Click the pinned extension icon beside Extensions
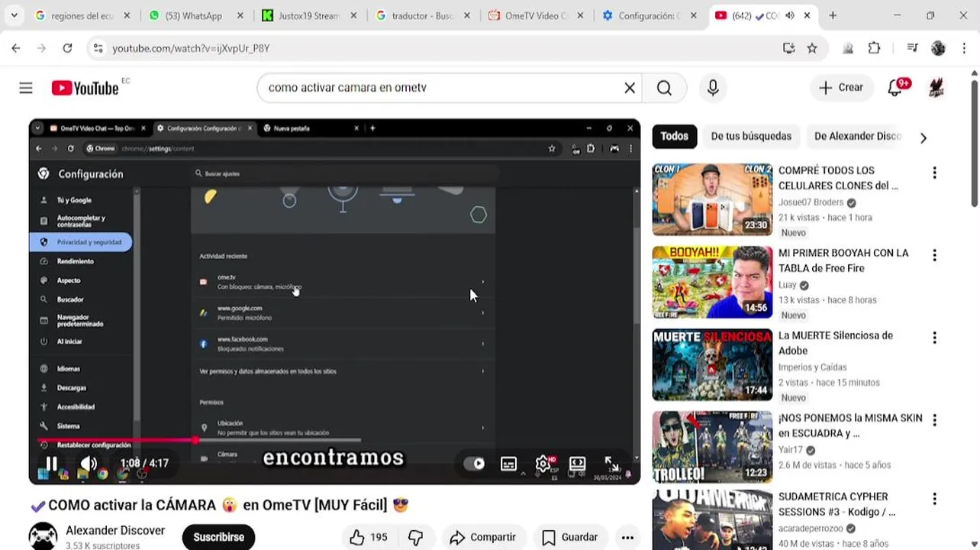 848,48
